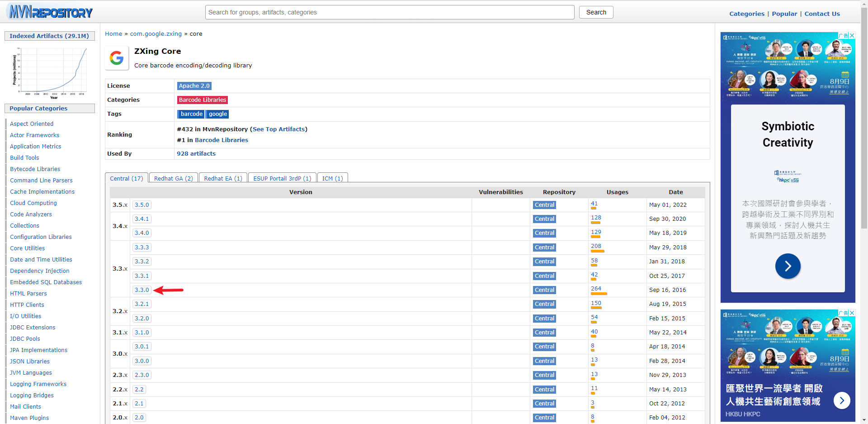Open version 3.3.1

(x=142, y=276)
